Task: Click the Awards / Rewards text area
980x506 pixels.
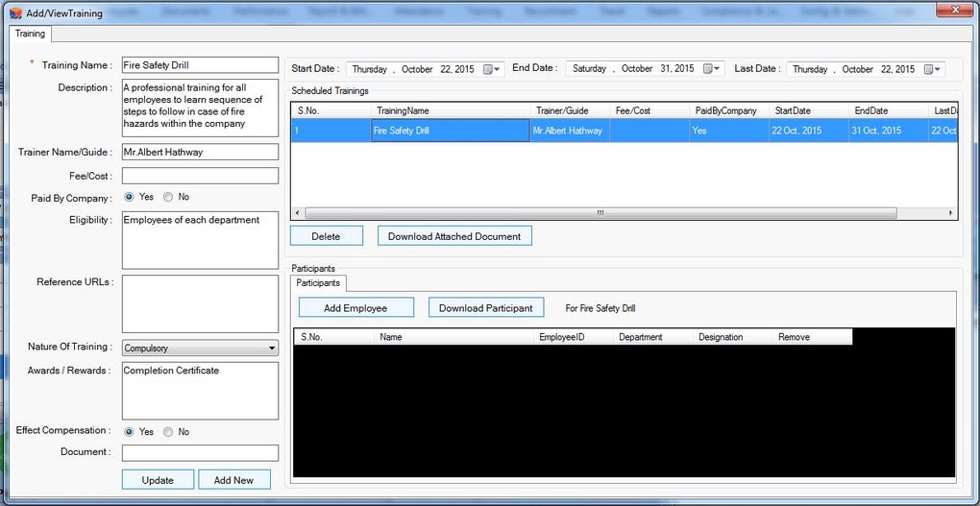Action: pos(200,391)
